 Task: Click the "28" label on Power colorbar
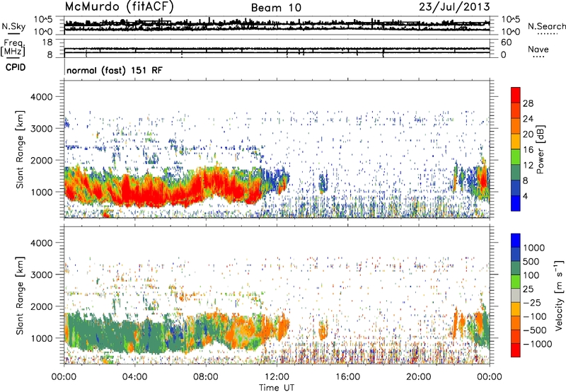(x=528, y=103)
